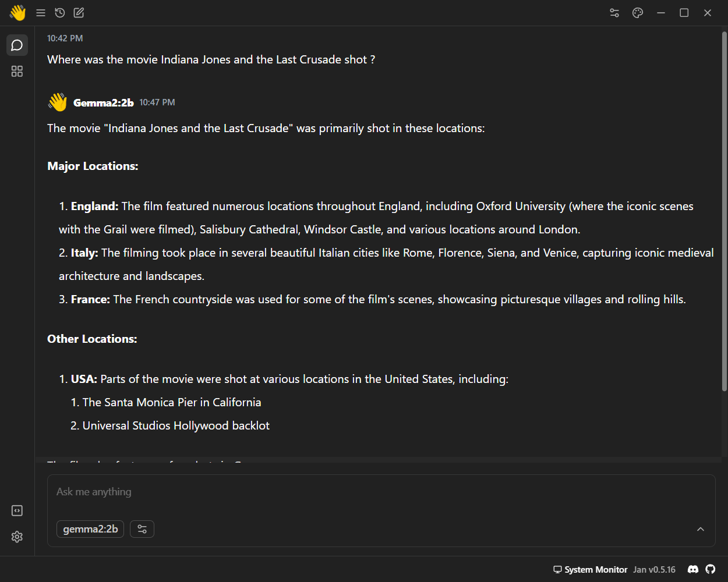
Task: Open the thread history list
Action: click(x=59, y=13)
